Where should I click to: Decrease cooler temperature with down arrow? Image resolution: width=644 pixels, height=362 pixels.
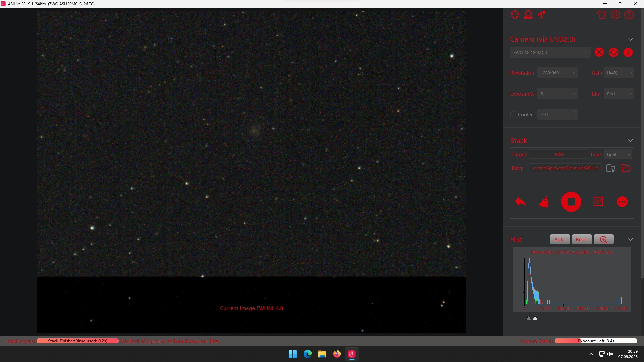(575, 117)
